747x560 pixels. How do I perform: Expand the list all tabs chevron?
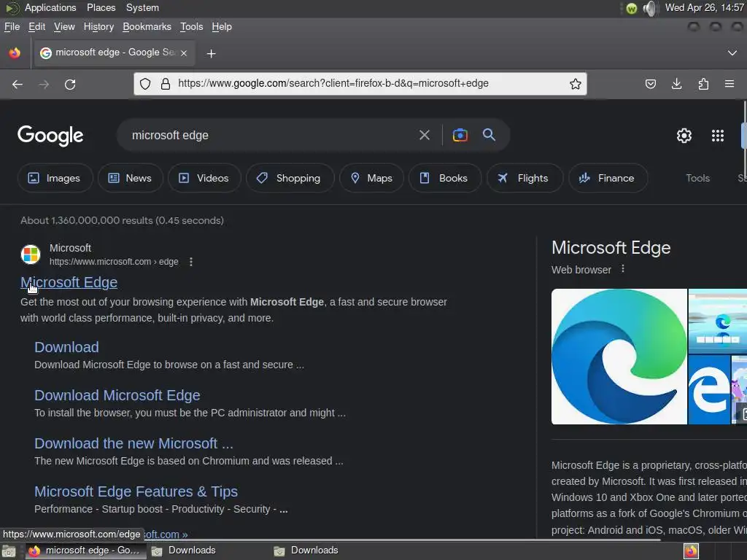[732, 52]
